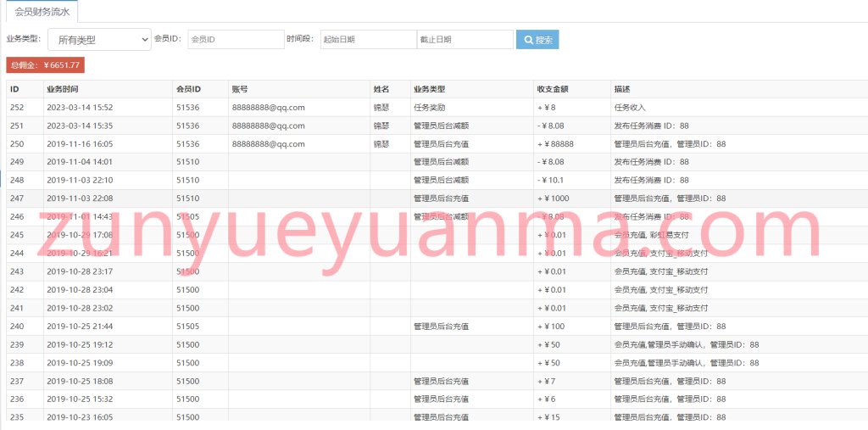Image resolution: width=868 pixels, height=430 pixels.
Task: Click amount + ¥7
Action: (x=547, y=382)
